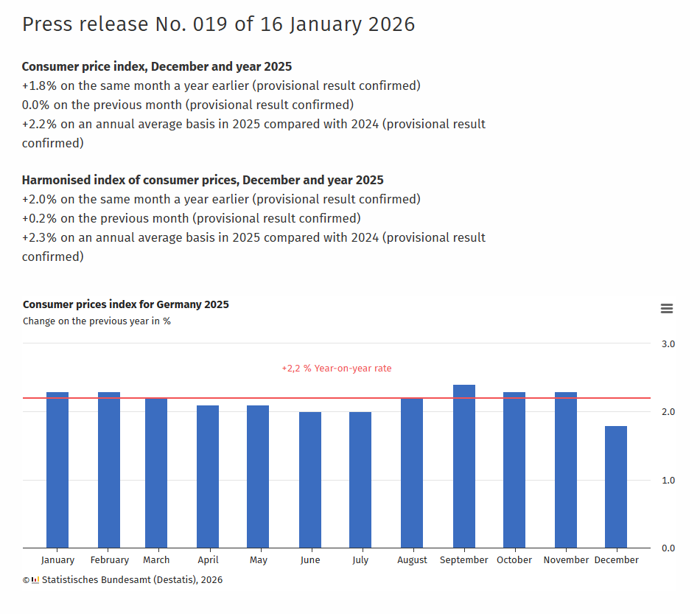Click the 'Change on the previous year in %' subtitle

tap(97, 321)
